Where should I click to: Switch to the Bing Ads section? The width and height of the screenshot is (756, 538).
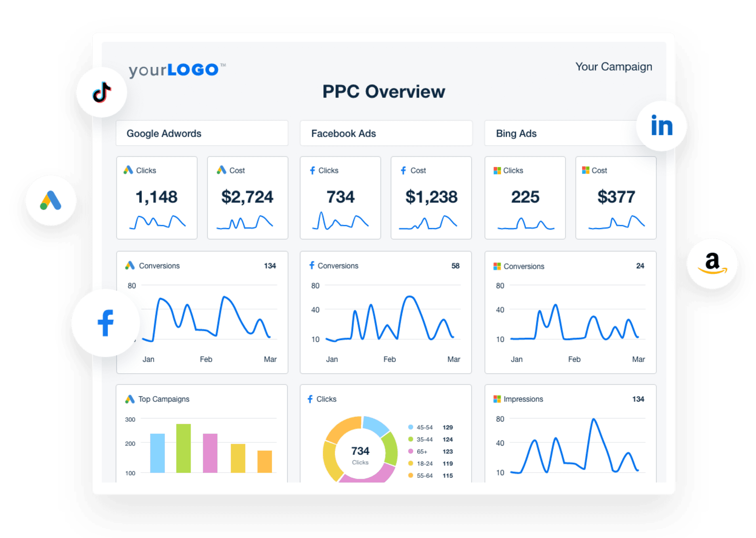point(516,133)
